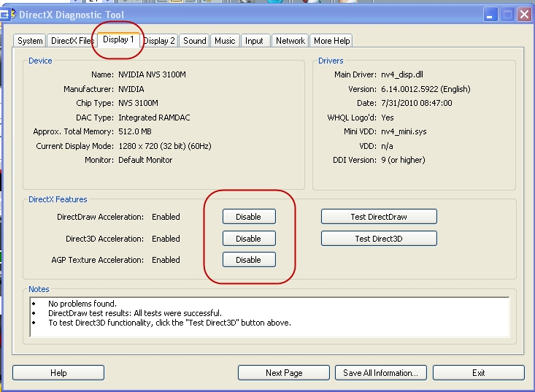Viewport: 535px width, 392px height.
Task: Click Save All Information button
Action: click(380, 373)
